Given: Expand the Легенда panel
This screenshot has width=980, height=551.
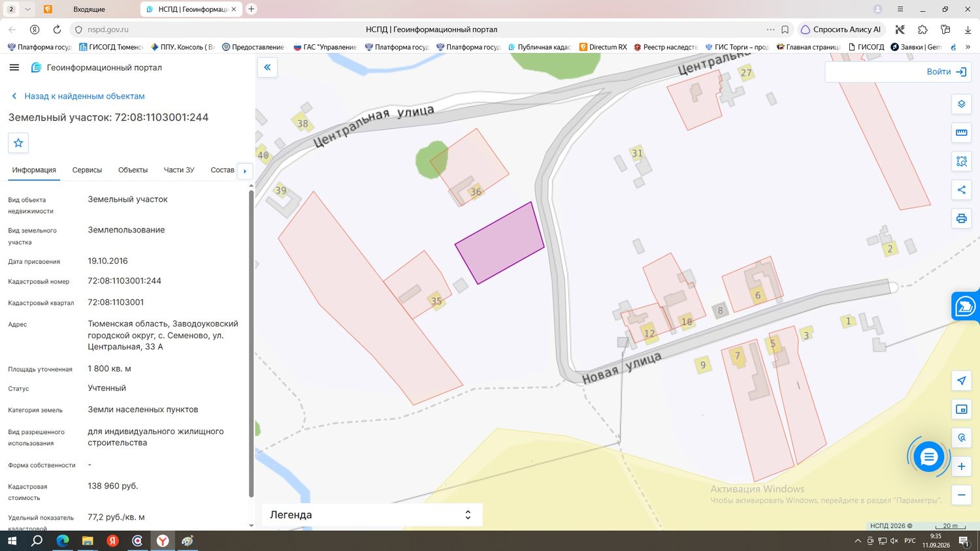Looking at the screenshot, I should [x=372, y=514].
